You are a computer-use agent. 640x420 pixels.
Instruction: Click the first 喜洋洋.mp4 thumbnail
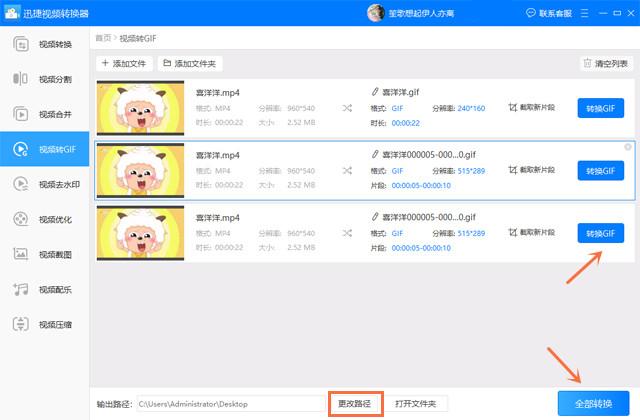[x=140, y=108]
